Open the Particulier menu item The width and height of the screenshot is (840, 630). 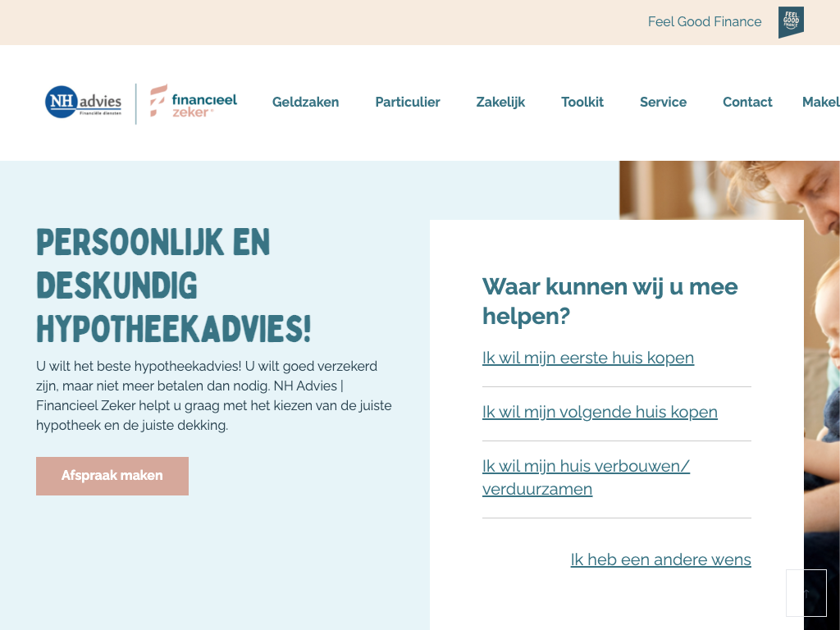coord(408,103)
